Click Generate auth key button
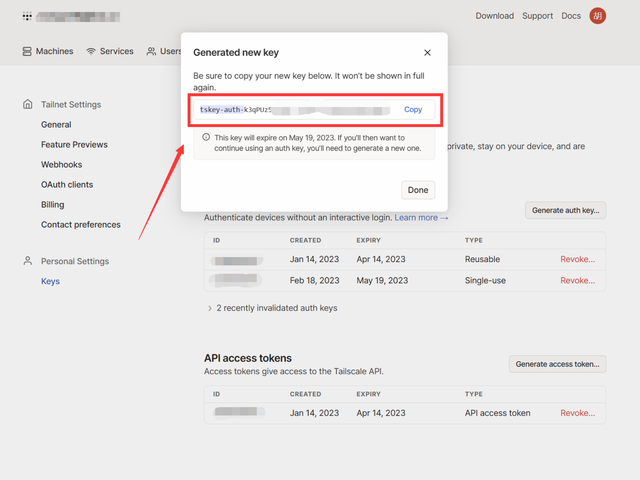 pos(565,211)
